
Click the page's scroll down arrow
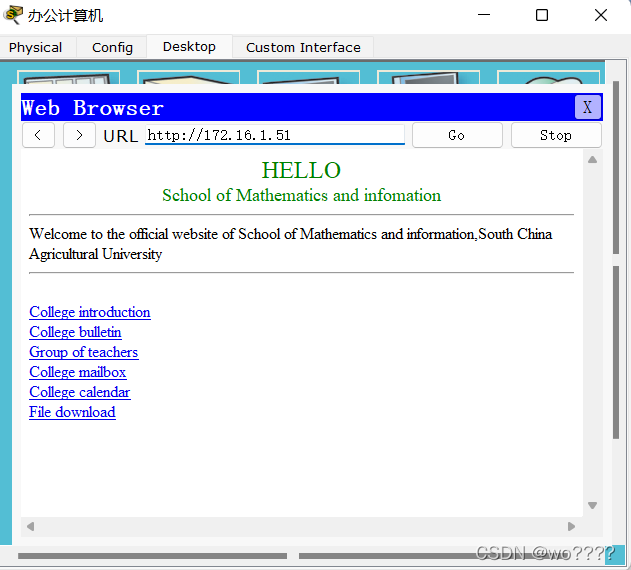click(x=592, y=506)
